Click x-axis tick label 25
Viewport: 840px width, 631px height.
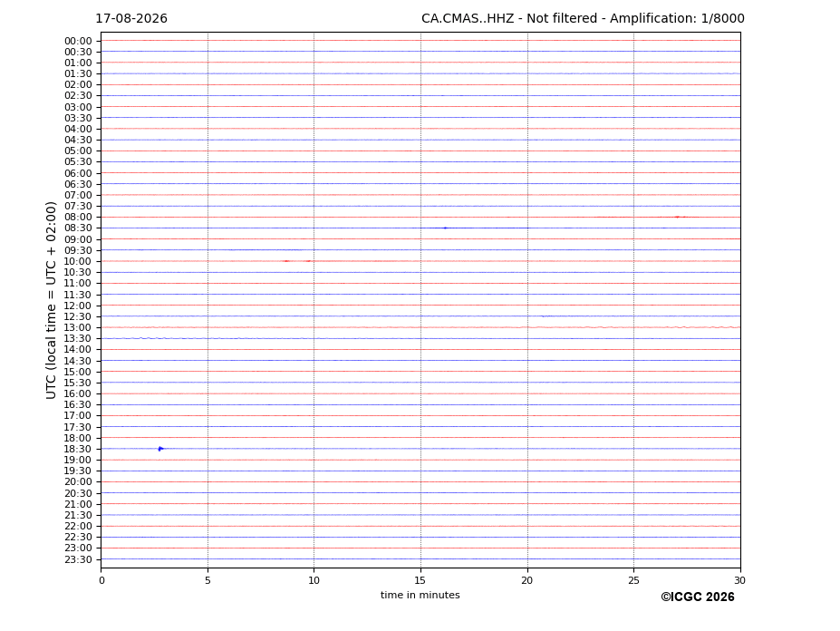[x=633, y=580]
